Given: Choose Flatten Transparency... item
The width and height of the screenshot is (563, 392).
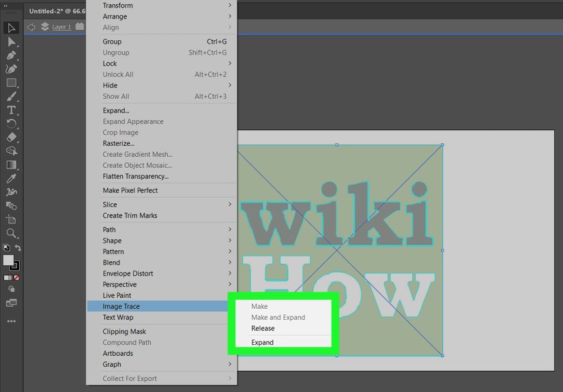Looking at the screenshot, I should tap(162, 176).
